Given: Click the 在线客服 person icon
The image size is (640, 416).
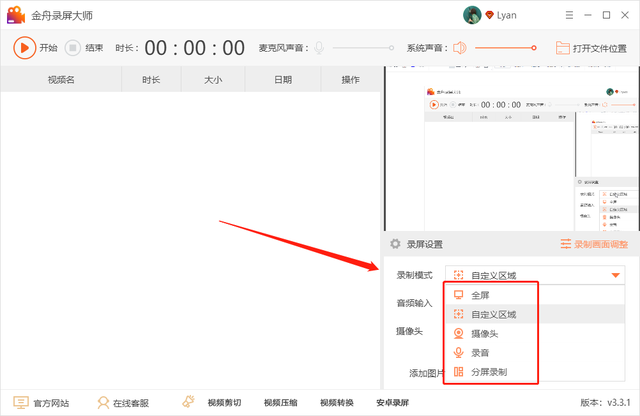Looking at the screenshot, I should pyautogui.click(x=103, y=403).
